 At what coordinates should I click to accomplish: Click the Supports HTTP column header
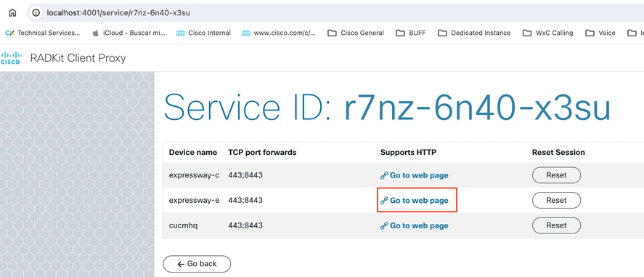[408, 153]
